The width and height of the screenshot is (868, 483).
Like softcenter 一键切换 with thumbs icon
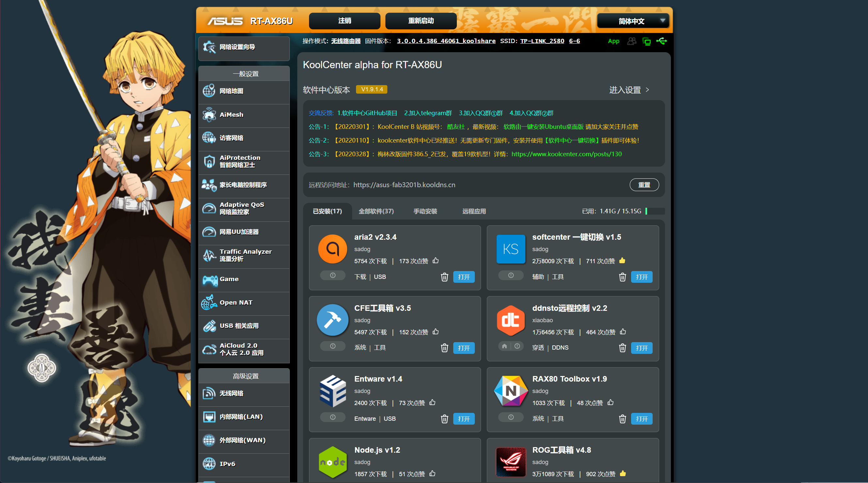[622, 261]
